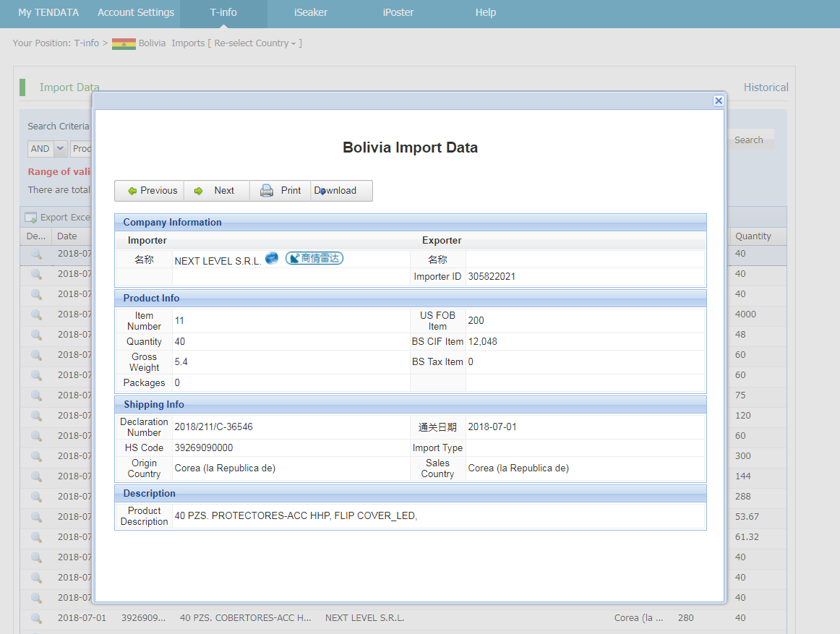Viewport: 840px width, 634px height.
Task: Open detail magnifier for 2018-07-01 COBERTORES row
Action: point(36,618)
